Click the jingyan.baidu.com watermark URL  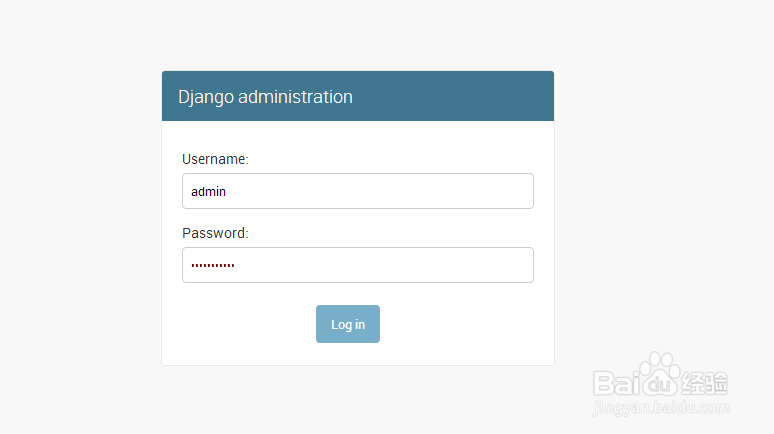662,408
